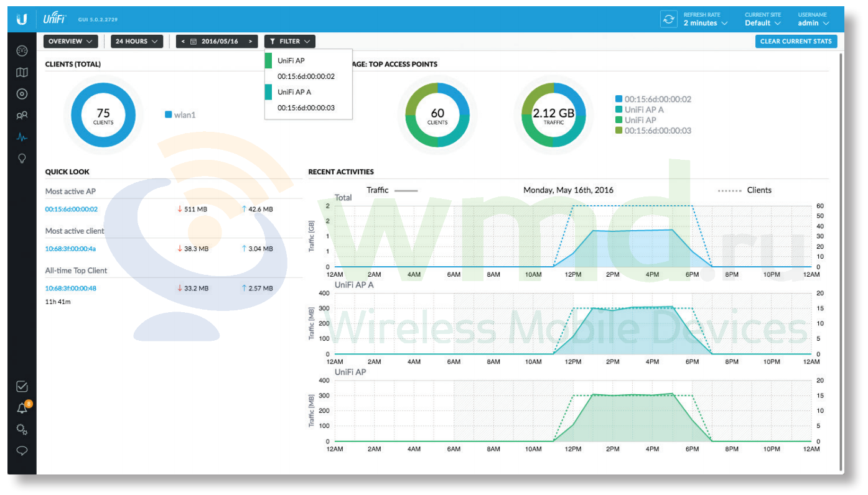The width and height of the screenshot is (868, 495).
Task: Go to the previous date with the left arrow
Action: pyautogui.click(x=183, y=41)
